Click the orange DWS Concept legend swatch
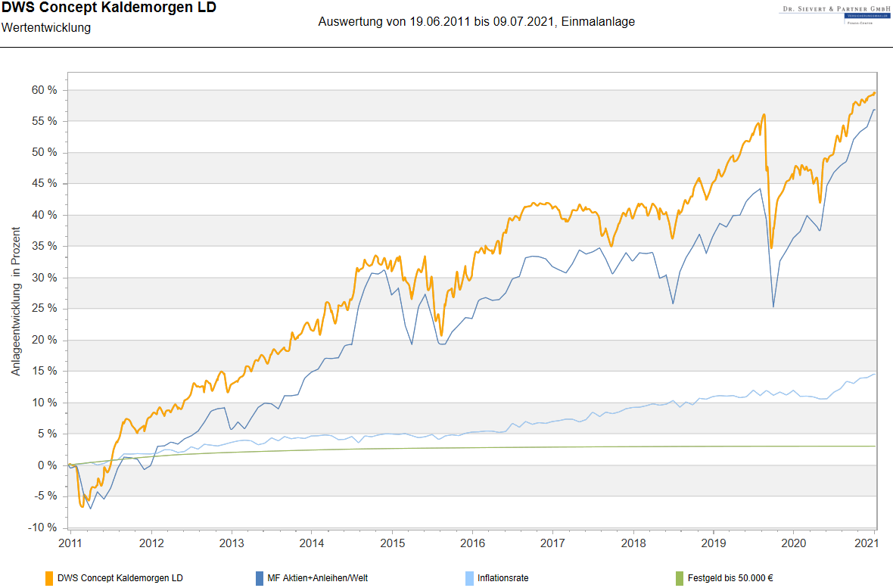The width and height of the screenshot is (893, 588). pyautogui.click(x=49, y=578)
